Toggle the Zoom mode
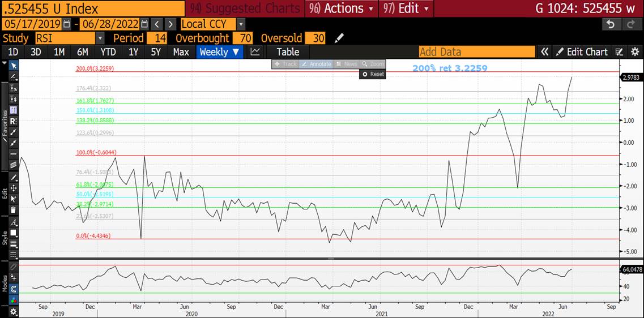The image size is (644, 318). [x=373, y=64]
